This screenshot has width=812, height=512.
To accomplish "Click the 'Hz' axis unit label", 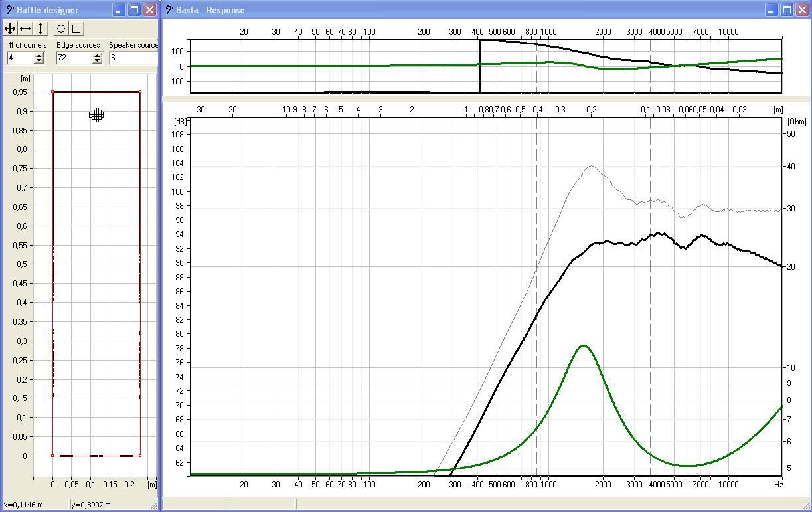I will tap(778, 485).
